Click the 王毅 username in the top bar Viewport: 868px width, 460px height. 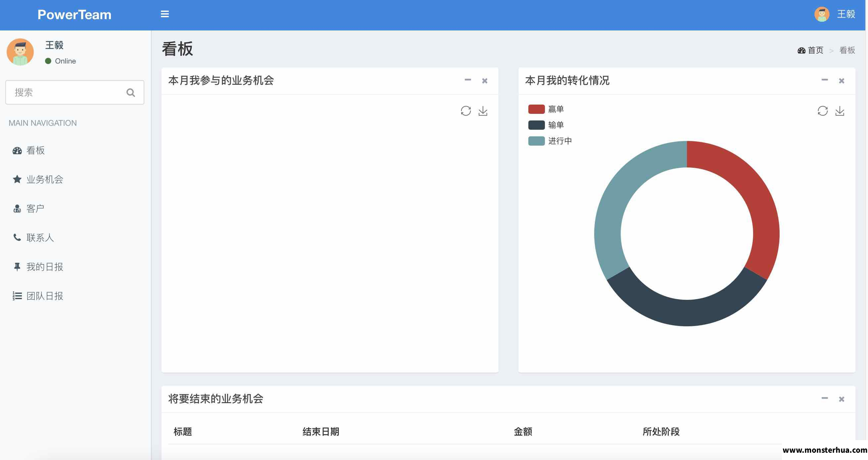(846, 14)
